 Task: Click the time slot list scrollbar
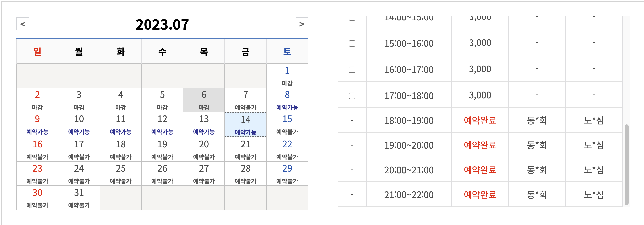[x=626, y=165]
